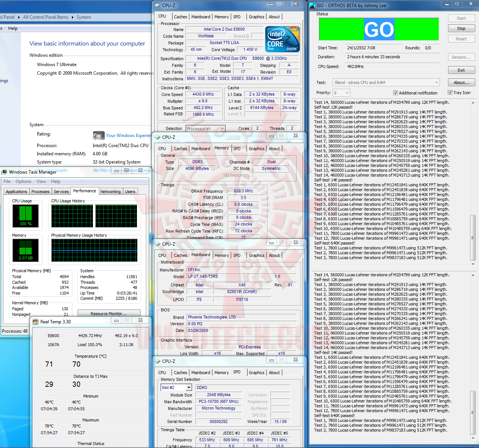Go to All Control Panel Items breadcrumb

coord(46,17)
